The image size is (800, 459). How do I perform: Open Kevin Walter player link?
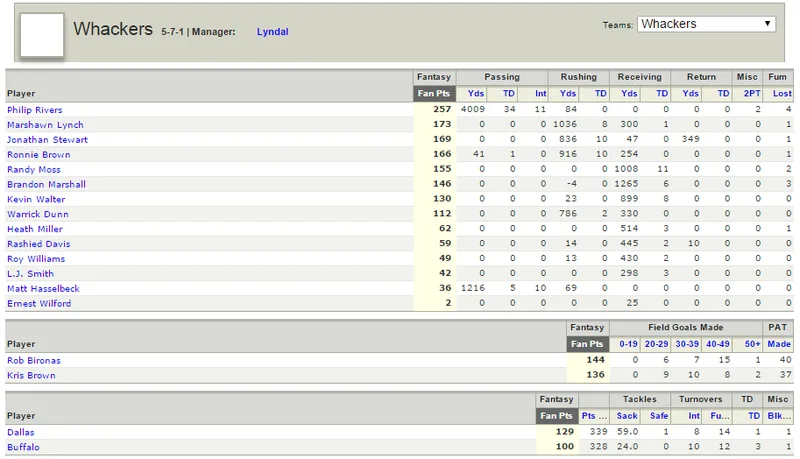click(36, 199)
